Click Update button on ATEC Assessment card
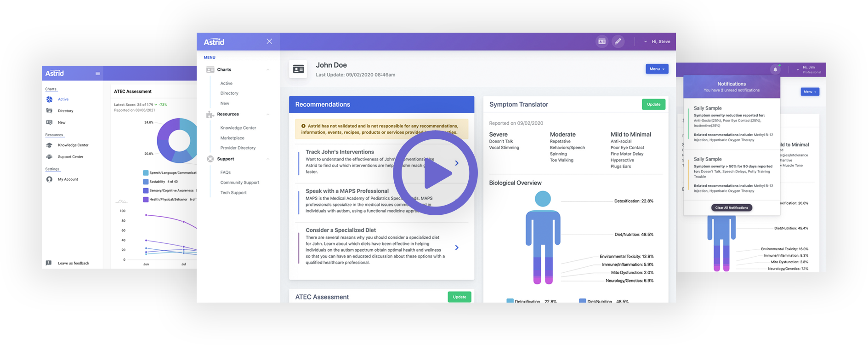Viewport: 868px width, 345px height. 460,297
